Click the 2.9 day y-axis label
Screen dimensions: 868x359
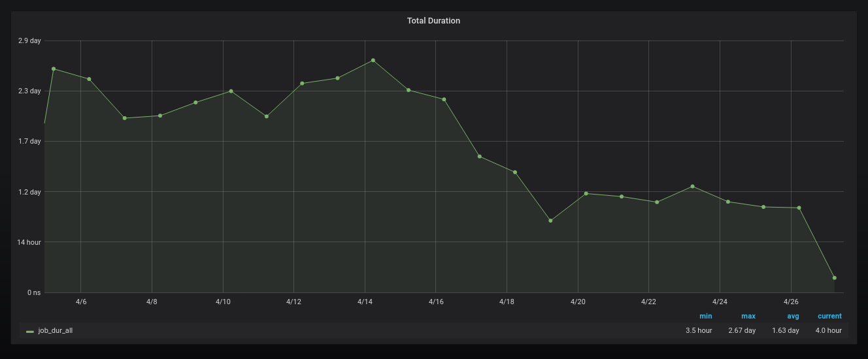click(x=29, y=40)
